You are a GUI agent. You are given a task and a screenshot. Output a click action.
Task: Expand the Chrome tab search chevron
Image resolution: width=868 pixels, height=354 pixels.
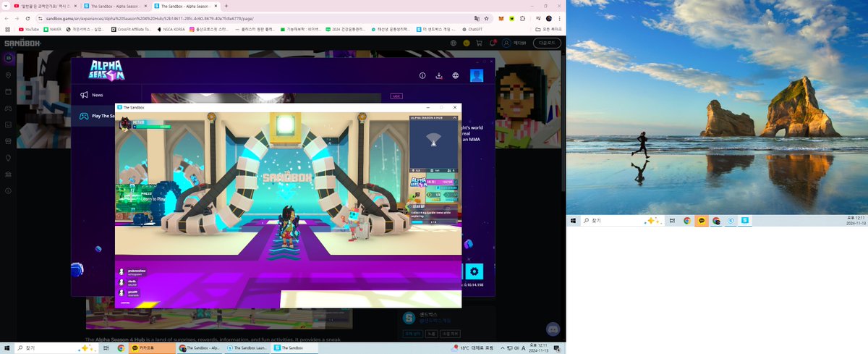(x=4, y=6)
